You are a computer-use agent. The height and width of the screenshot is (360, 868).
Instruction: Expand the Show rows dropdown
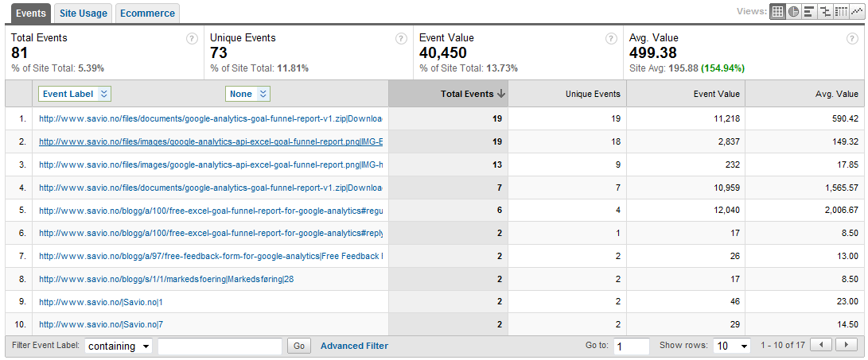pyautogui.click(x=732, y=346)
